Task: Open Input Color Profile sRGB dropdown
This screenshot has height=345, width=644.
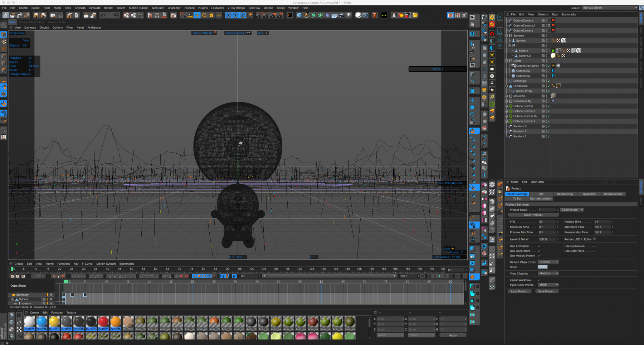Action: [x=548, y=285]
